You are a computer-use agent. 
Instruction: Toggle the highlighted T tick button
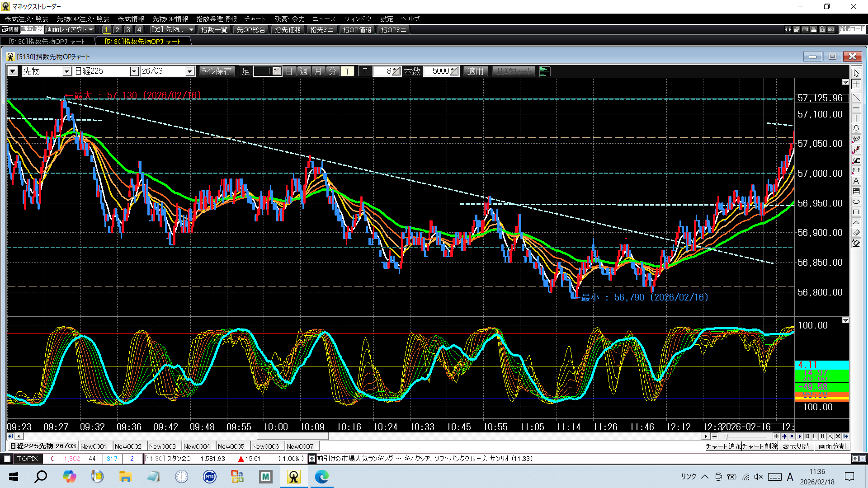click(347, 71)
